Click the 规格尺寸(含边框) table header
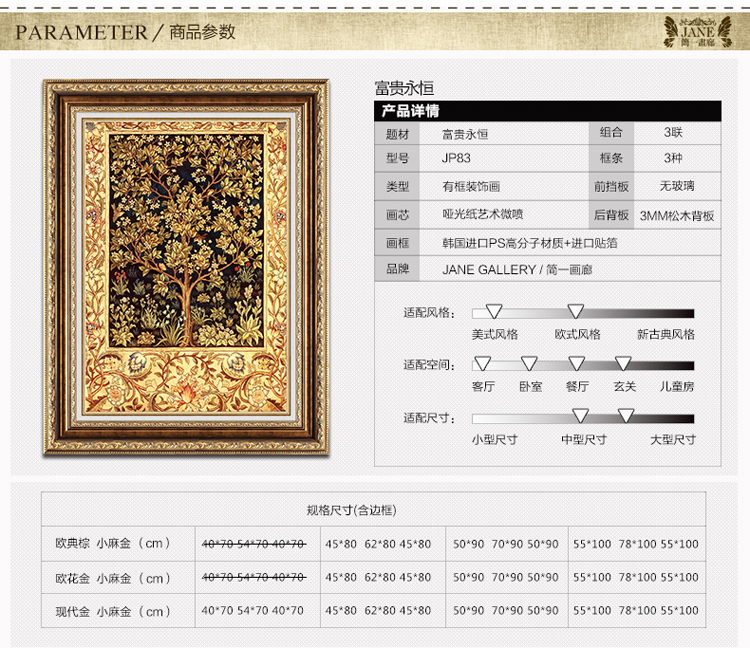 click(352, 510)
